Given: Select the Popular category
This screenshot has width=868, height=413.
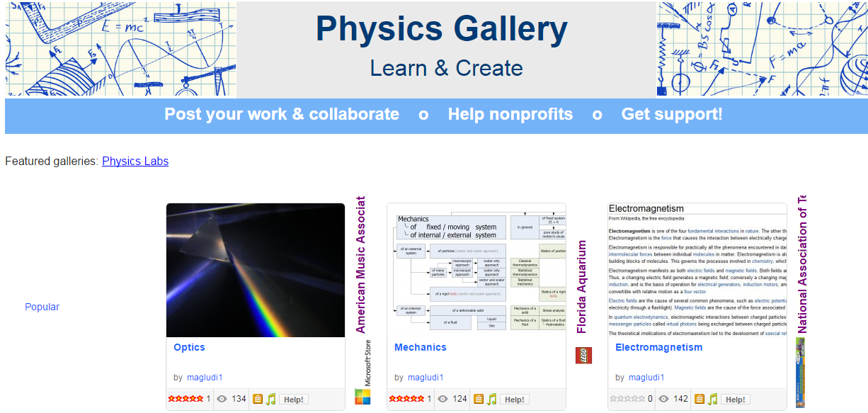Looking at the screenshot, I should pos(42,307).
